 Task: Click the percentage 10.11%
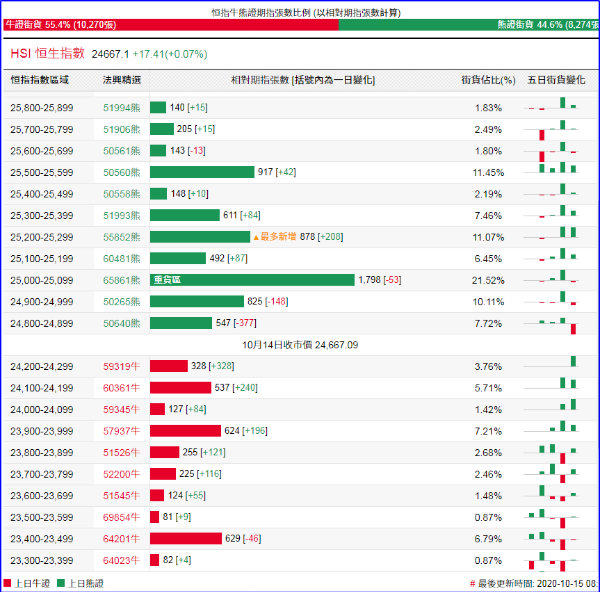click(x=488, y=302)
